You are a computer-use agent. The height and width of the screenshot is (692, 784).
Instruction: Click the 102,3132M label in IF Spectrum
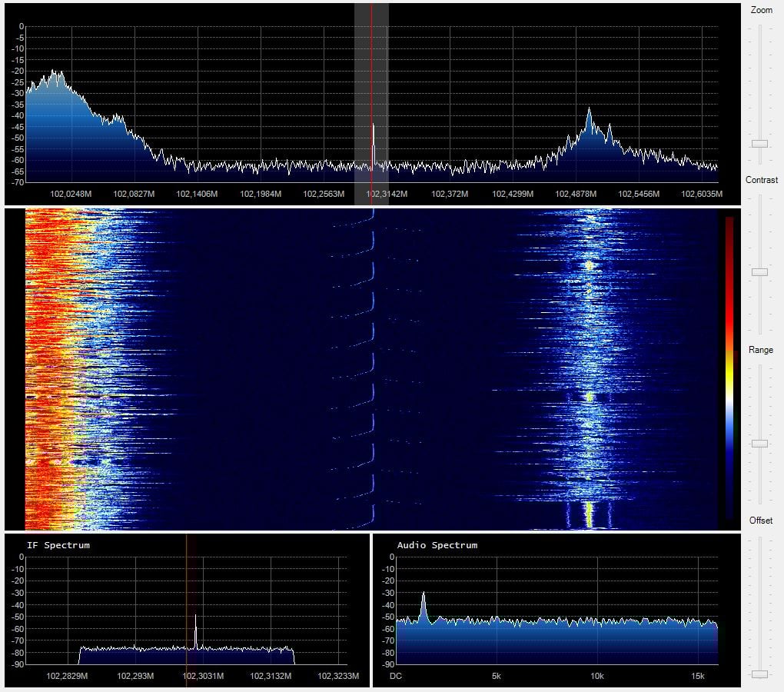pos(271,676)
